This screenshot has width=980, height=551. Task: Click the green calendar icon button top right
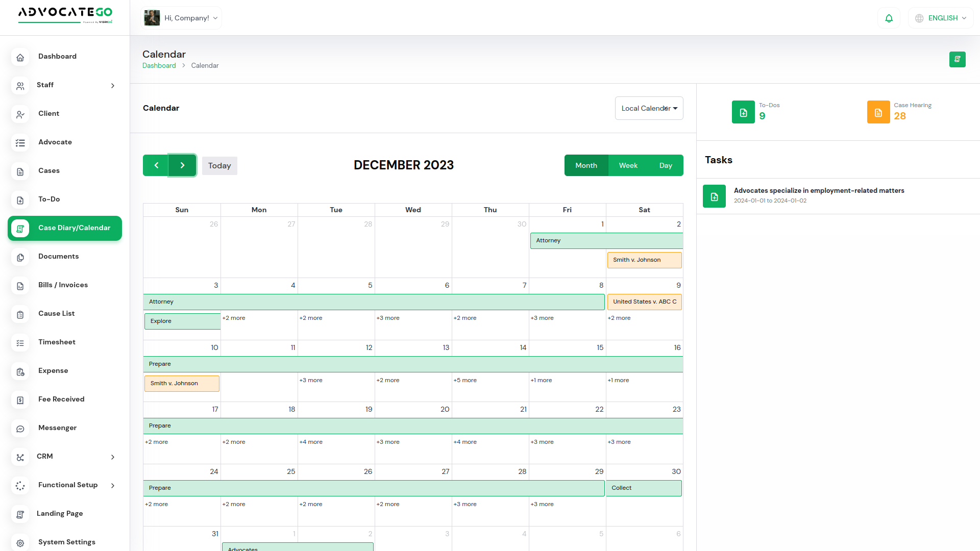(957, 59)
